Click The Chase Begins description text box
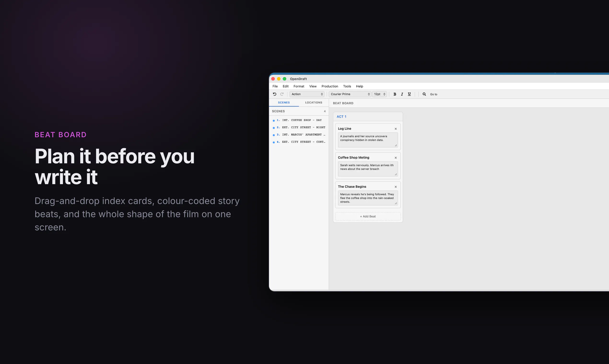Viewport: 609px width, 364px height. (368, 198)
